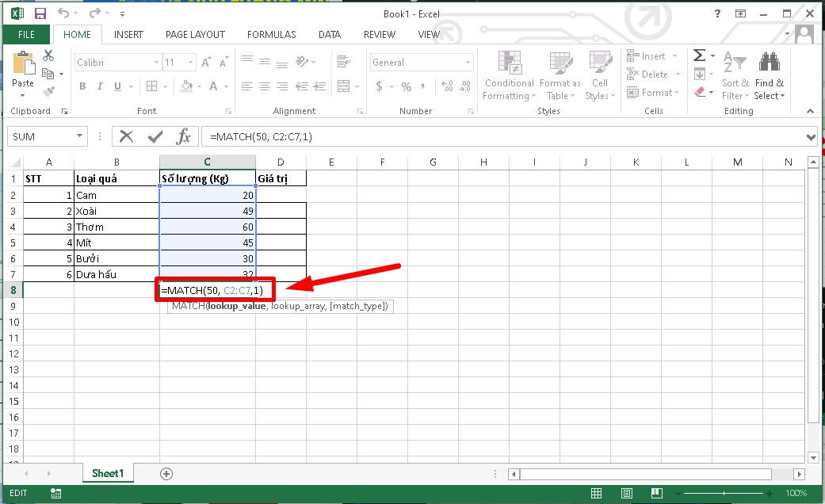Click the Increase Font Size icon
The width and height of the screenshot is (825, 504).
coord(206,62)
